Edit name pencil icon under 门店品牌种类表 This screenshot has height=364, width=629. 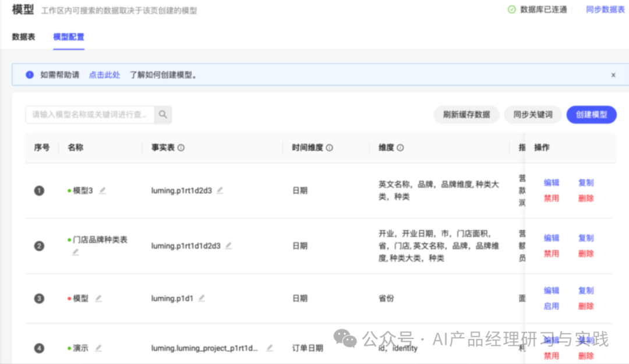click(x=75, y=252)
